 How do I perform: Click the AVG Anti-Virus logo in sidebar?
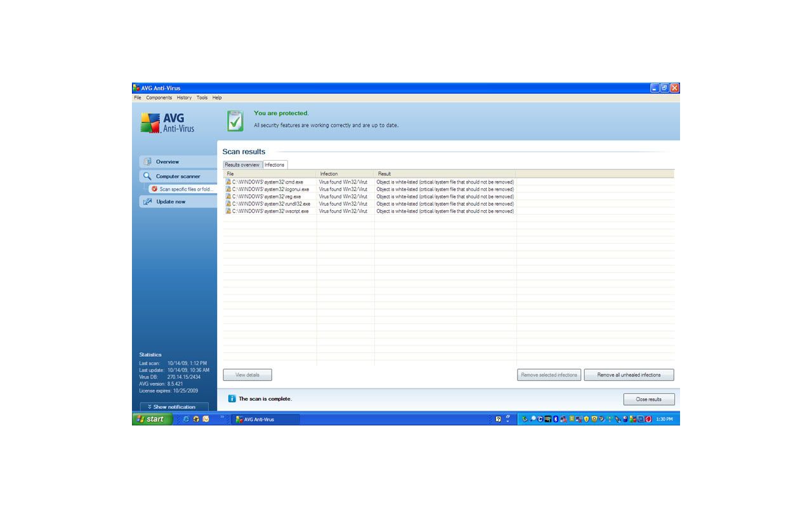[x=167, y=123]
